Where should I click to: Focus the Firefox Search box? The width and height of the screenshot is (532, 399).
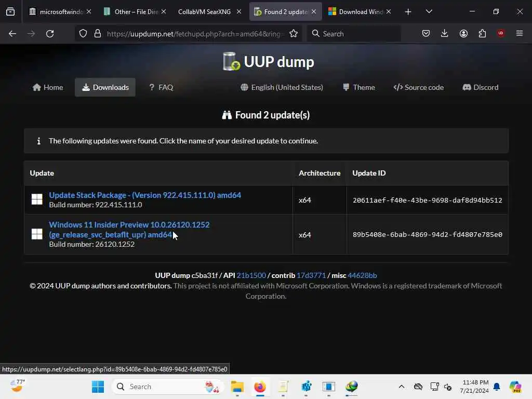354,34
